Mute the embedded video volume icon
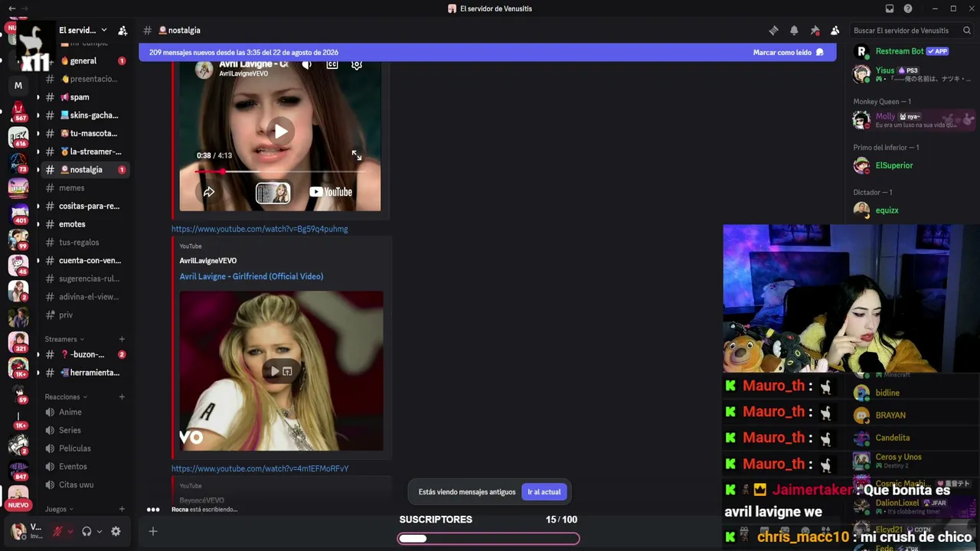 306,65
